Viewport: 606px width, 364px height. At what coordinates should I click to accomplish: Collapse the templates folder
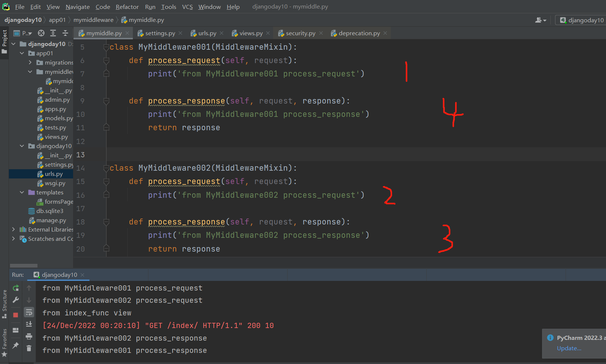[x=22, y=192]
